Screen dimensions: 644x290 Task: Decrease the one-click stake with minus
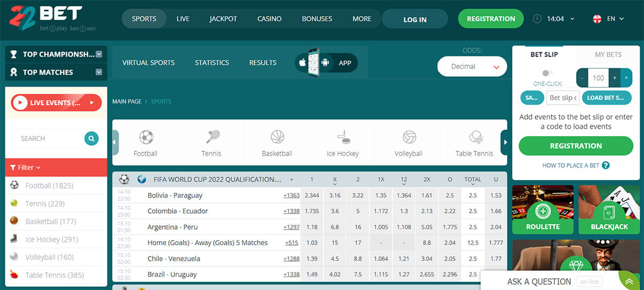click(582, 78)
